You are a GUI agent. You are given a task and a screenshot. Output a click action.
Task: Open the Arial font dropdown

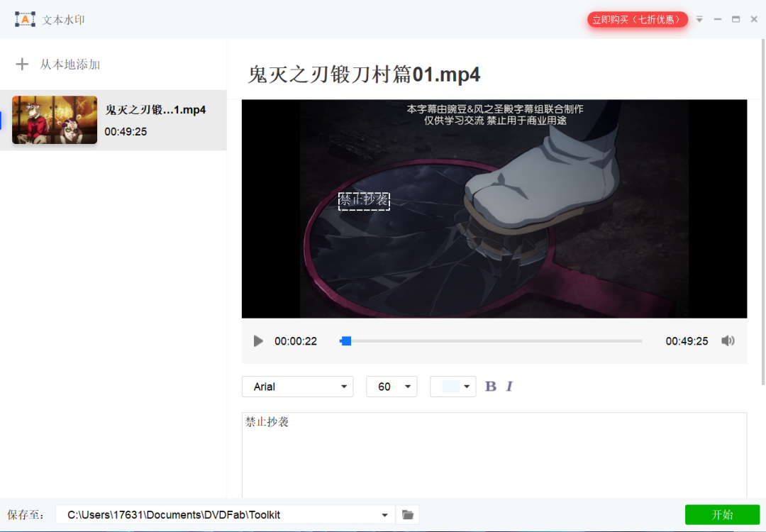click(297, 386)
